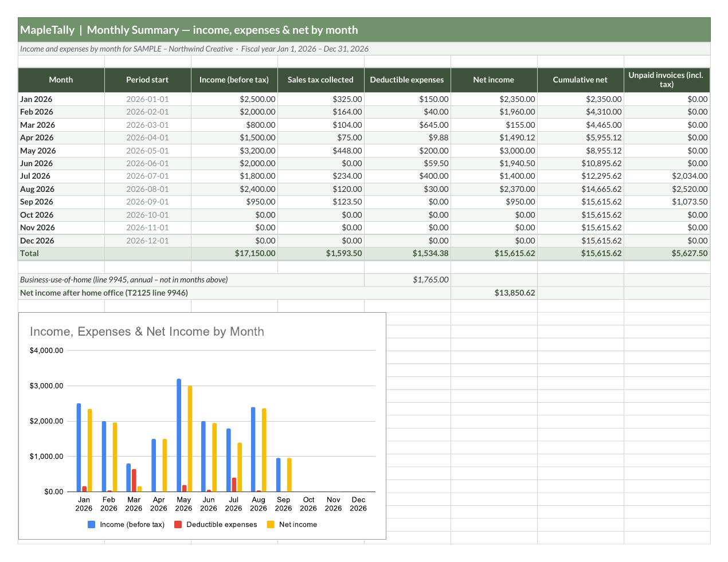Click the Jul 2026 row label
Image resolution: width=728 pixels, height=562 pixels.
tap(61, 176)
